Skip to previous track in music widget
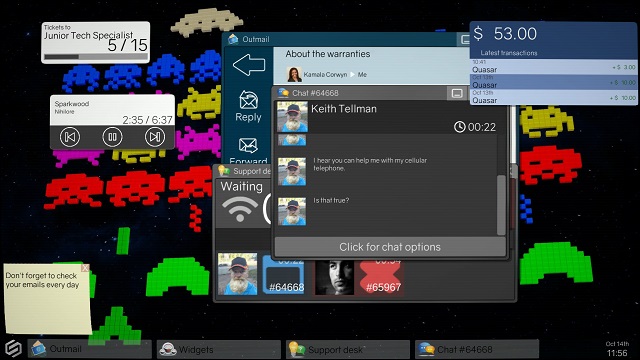The width and height of the screenshot is (640, 360). 70,137
